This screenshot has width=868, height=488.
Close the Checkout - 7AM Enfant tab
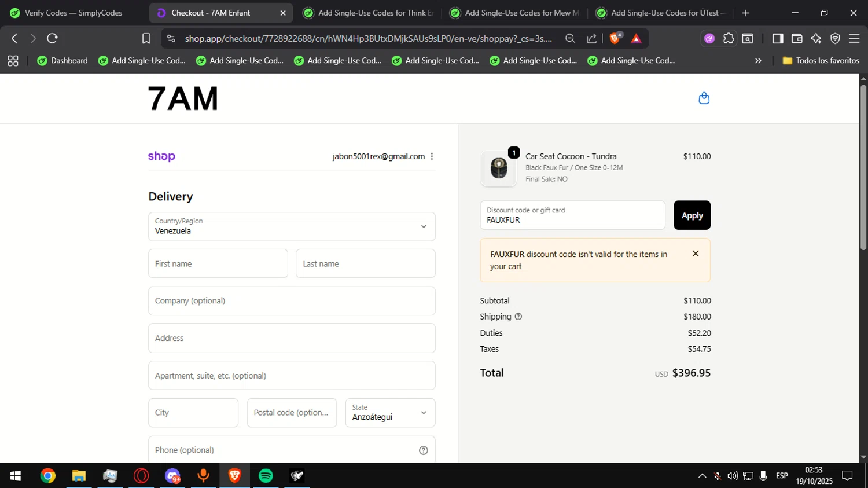tap(283, 13)
